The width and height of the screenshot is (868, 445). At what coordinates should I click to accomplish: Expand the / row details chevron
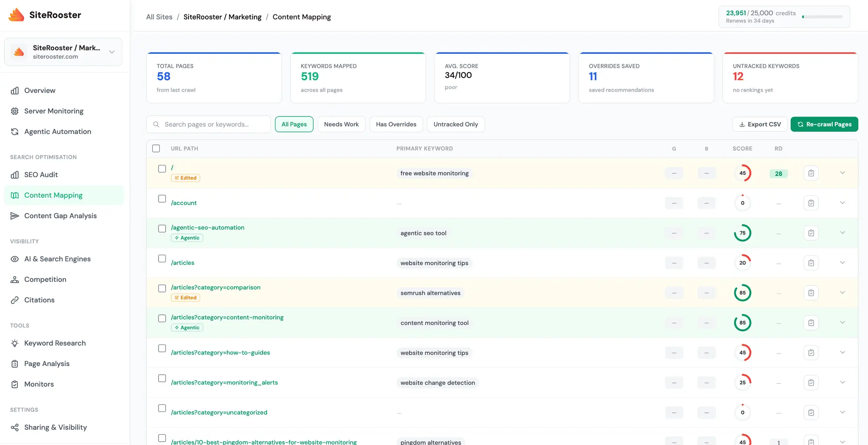[843, 173]
